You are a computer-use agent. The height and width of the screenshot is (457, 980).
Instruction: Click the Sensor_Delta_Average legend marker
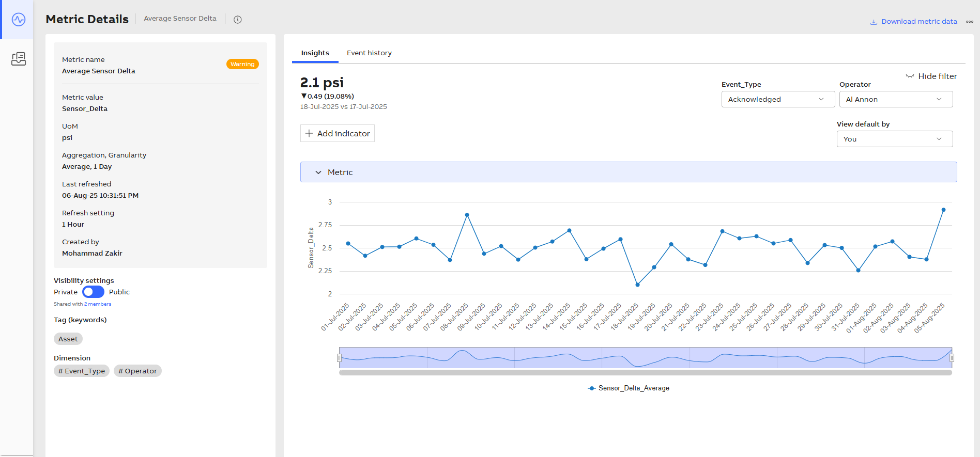pos(592,388)
